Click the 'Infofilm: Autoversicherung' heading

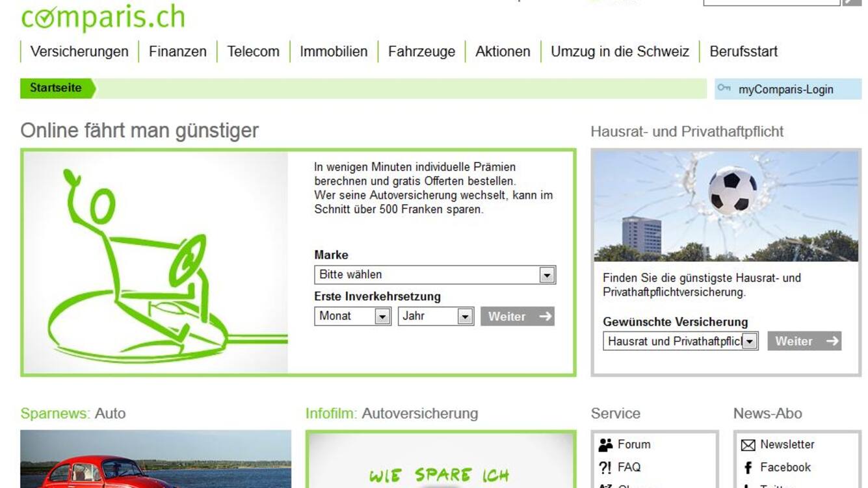point(392,413)
